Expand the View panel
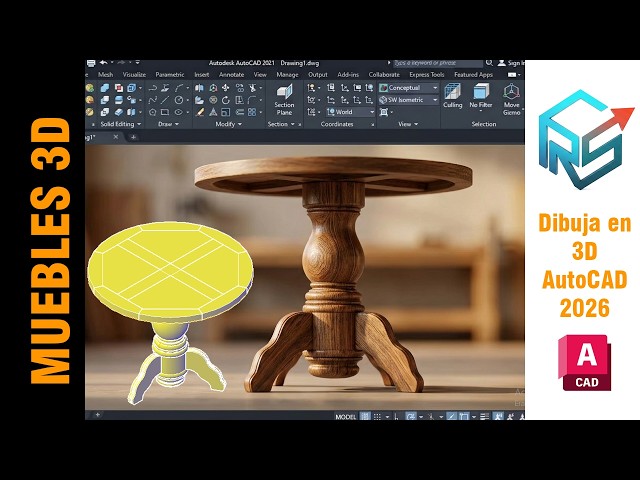Viewport: 640px width, 480px height. 408,124
